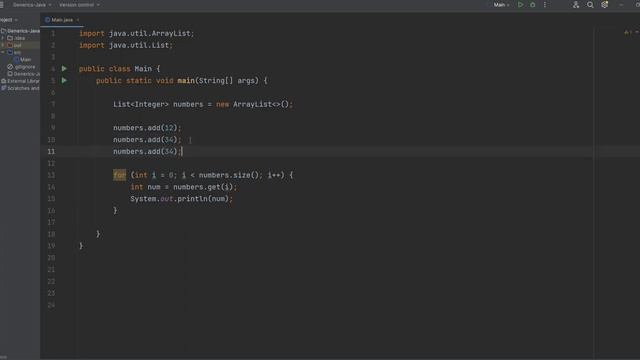This screenshot has height=360, width=640.
Task: Open IDE settings gear
Action: click(604, 5)
